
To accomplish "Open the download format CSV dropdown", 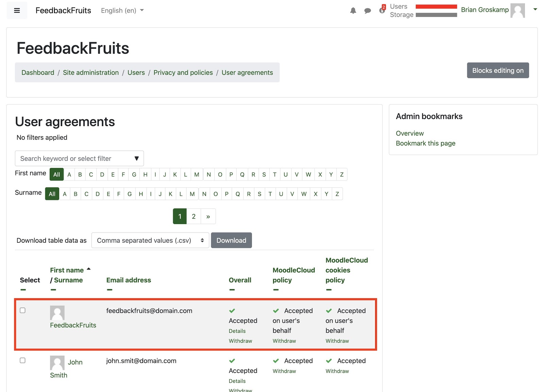I will click(150, 240).
